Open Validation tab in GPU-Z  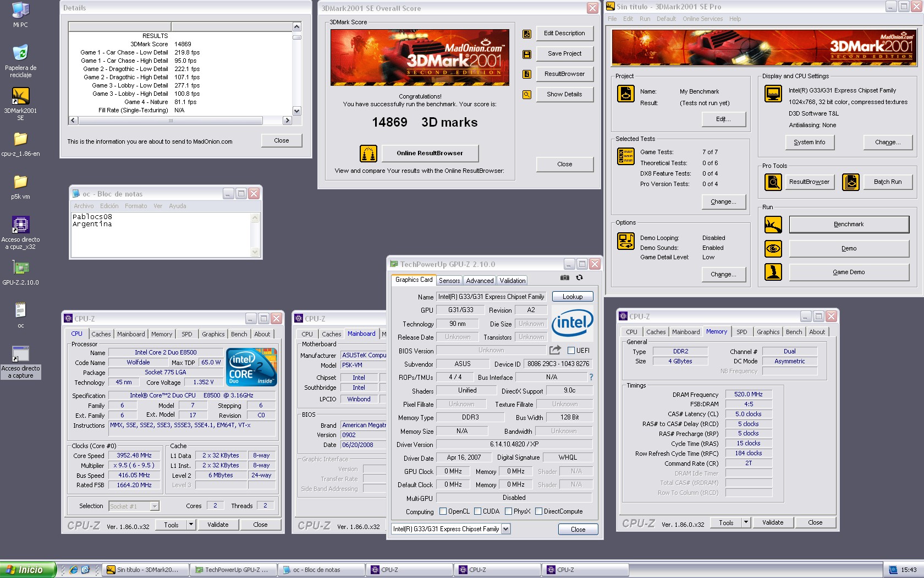pos(512,281)
